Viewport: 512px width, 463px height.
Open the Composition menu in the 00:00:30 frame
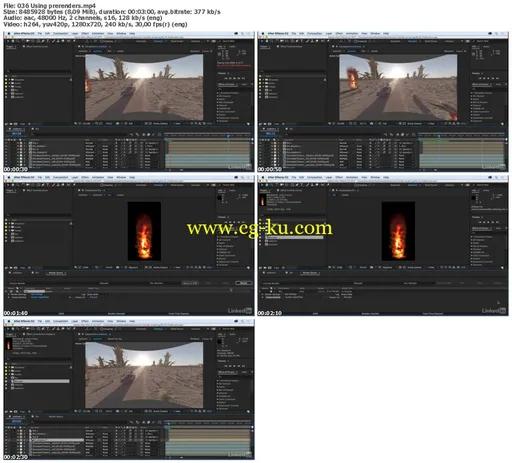[61, 33]
